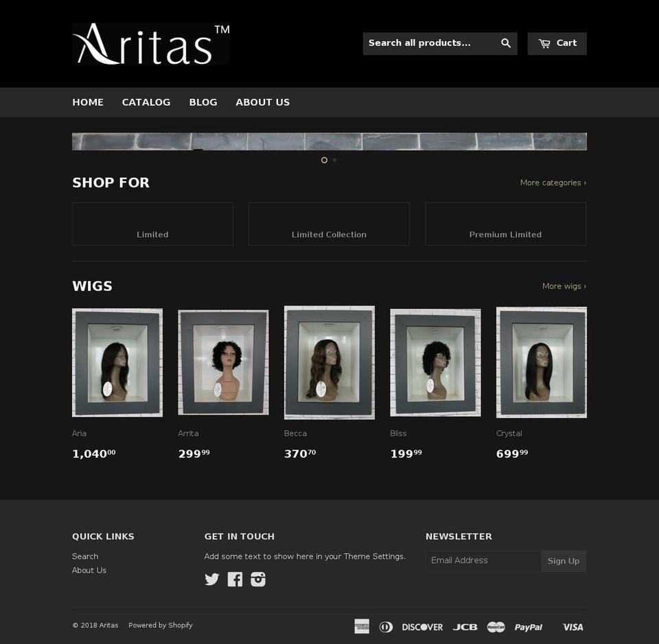Open the Twitter social icon

[212, 579]
